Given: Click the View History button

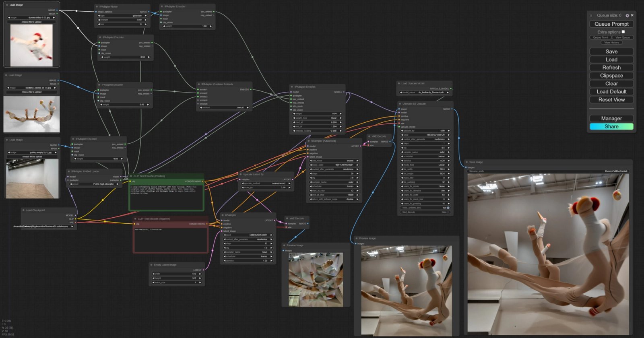Looking at the screenshot, I should point(611,42).
